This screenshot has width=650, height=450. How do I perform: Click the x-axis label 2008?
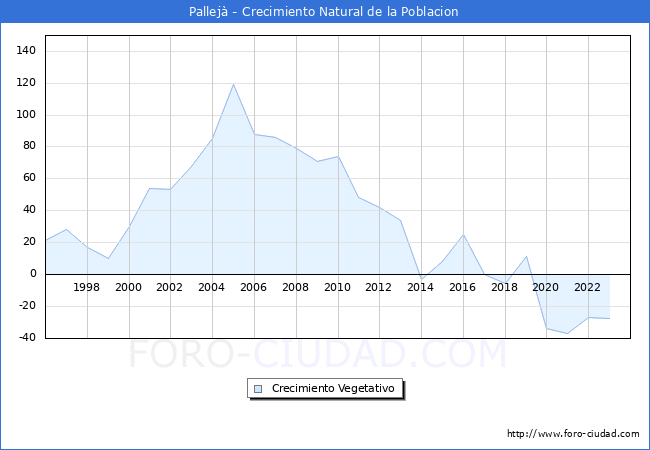click(x=295, y=287)
